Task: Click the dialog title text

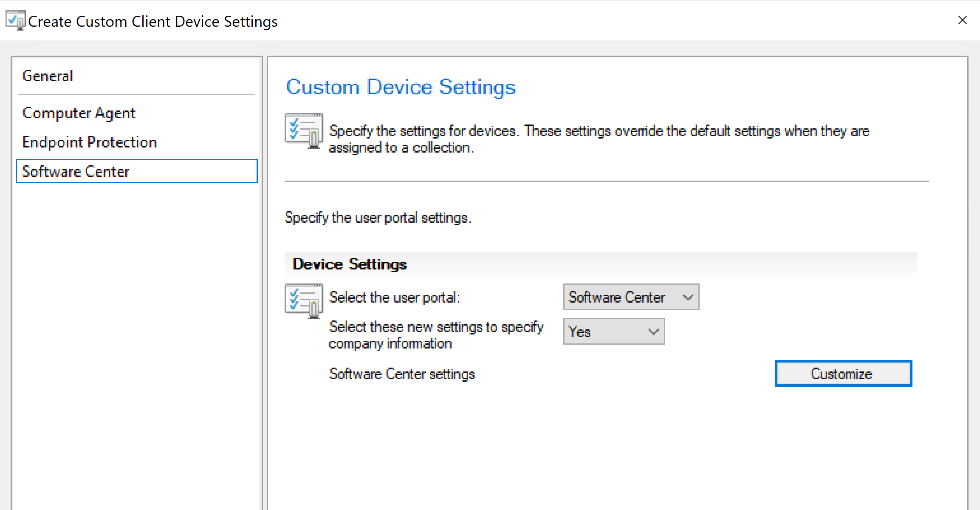Action: 153,22
